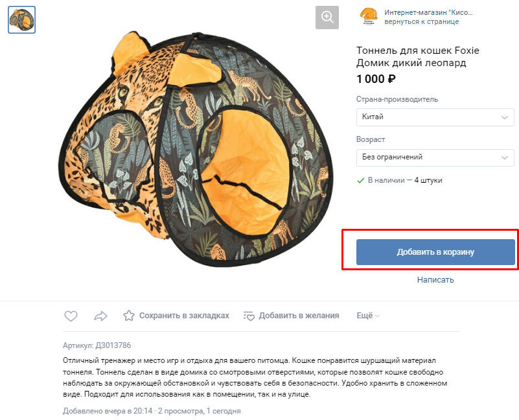Image resolution: width=519 pixels, height=420 pixels.
Task: Expand the Страна-производитель dropdown showing Китай
Action: [x=435, y=117]
